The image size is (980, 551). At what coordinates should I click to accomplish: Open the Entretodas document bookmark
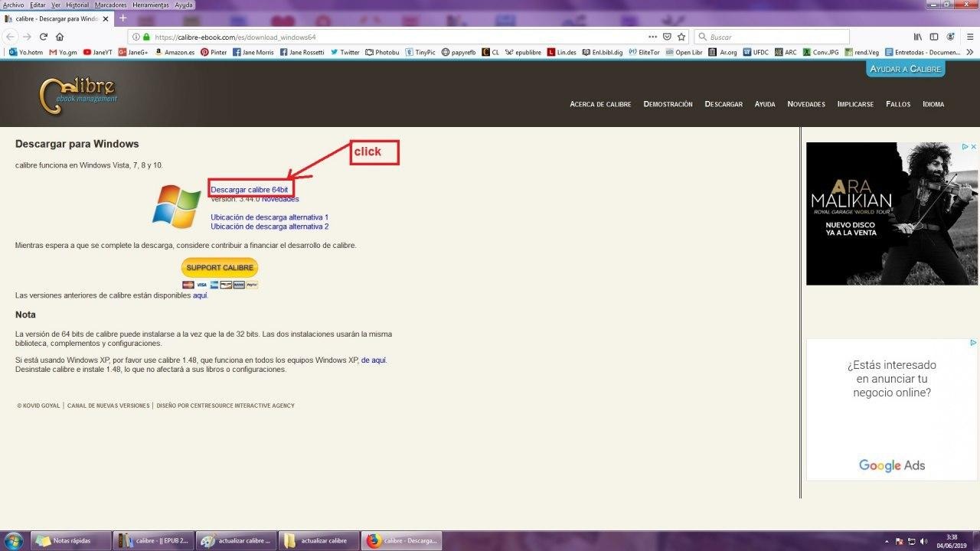923,52
